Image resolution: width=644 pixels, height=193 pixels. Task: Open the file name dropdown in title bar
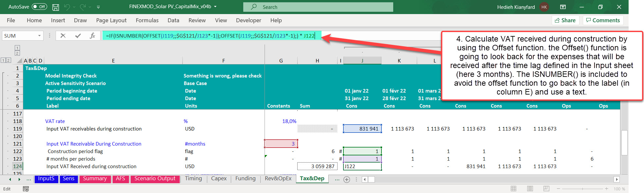(x=215, y=7)
